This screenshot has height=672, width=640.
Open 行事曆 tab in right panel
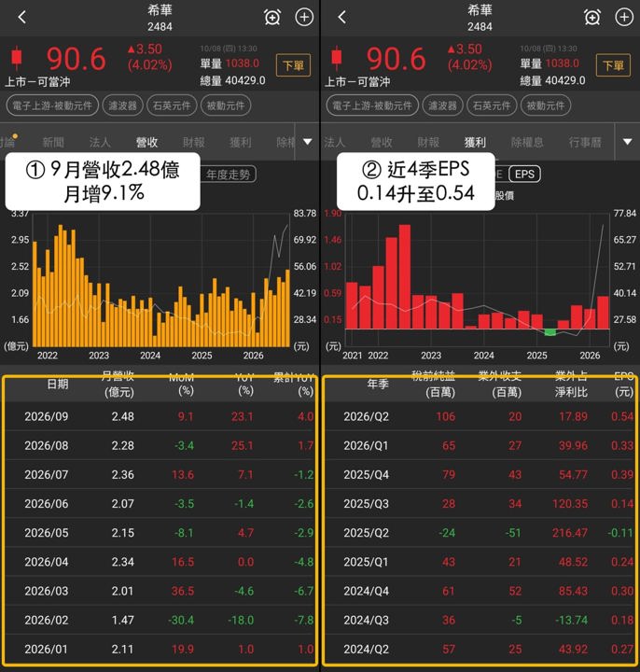(x=585, y=142)
